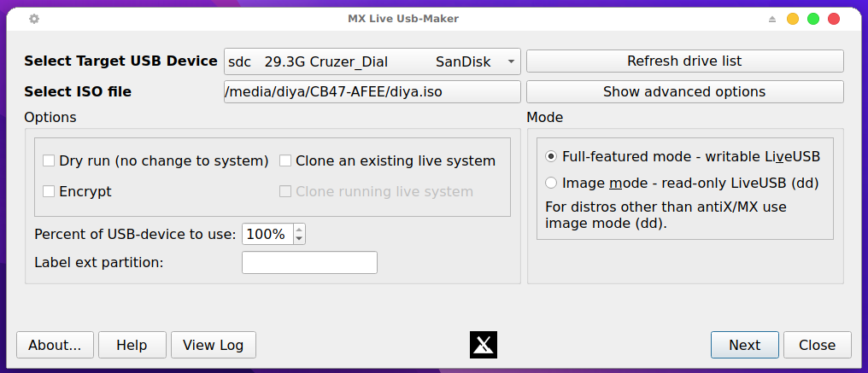Select Full-featured mode radio button

(x=551, y=156)
